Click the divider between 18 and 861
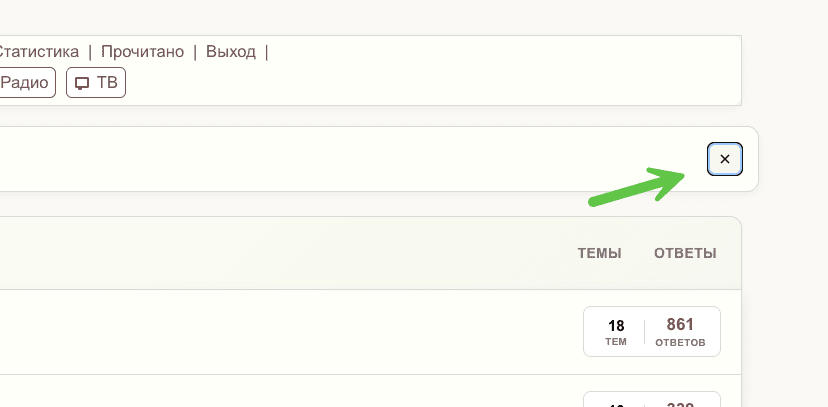 click(x=645, y=332)
